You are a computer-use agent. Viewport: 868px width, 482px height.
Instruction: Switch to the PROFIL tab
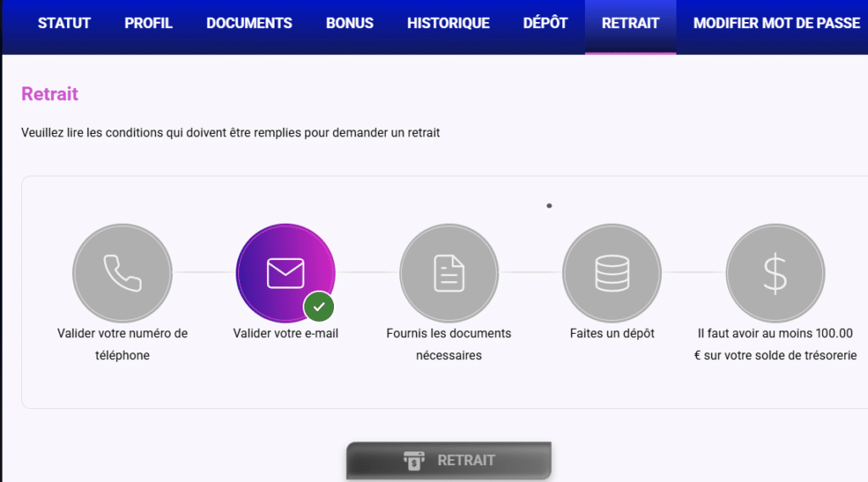[x=148, y=23]
